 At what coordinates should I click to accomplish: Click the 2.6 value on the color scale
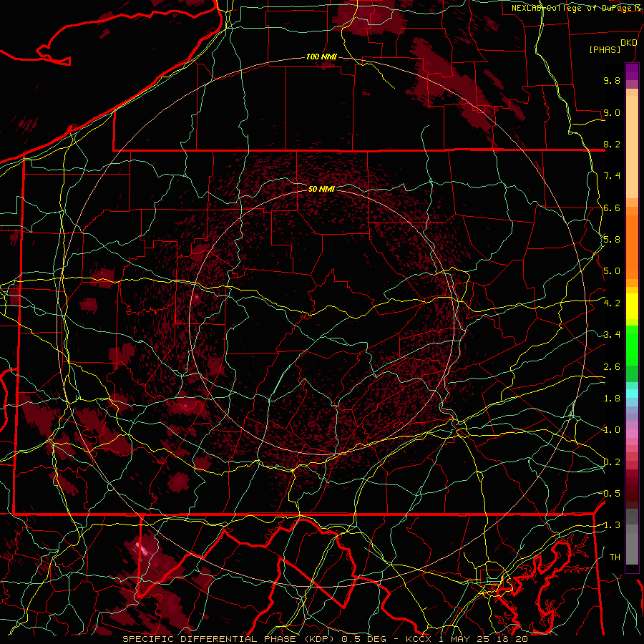point(612,367)
